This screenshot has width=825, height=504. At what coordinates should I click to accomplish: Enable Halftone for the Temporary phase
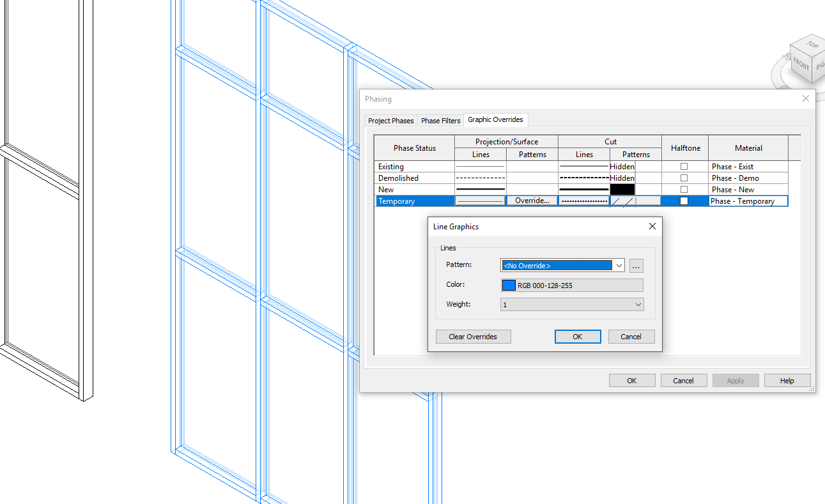click(x=684, y=201)
